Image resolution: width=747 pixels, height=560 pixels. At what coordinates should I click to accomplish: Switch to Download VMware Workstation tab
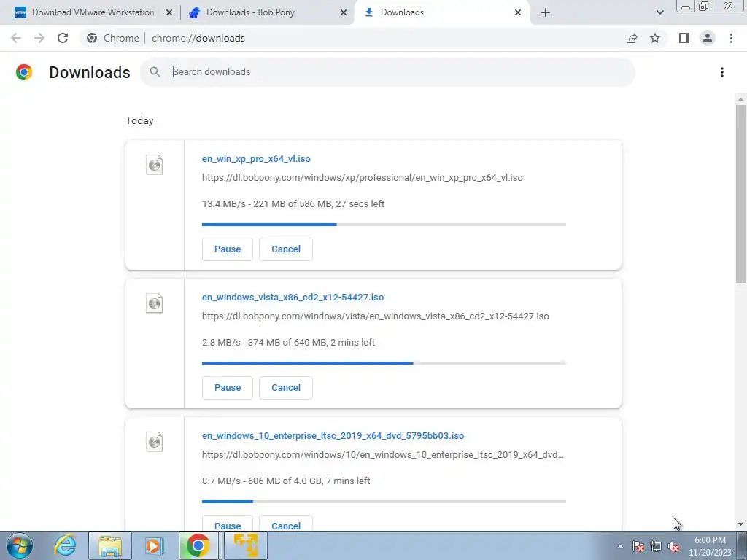pos(93,12)
